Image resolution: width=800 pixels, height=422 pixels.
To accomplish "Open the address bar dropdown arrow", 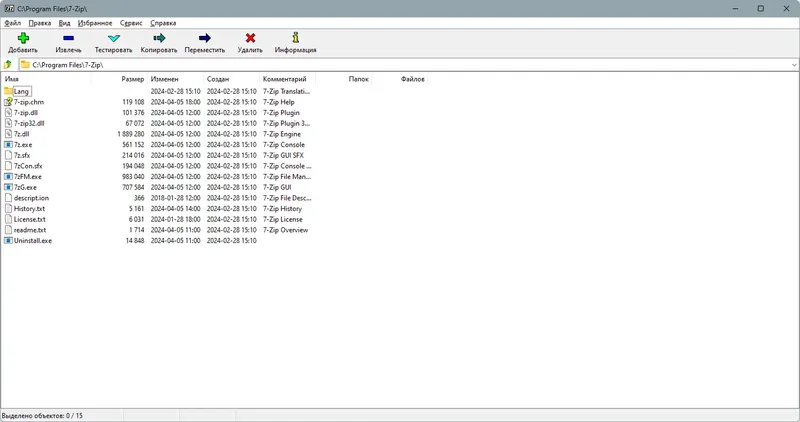I will (x=794, y=65).
